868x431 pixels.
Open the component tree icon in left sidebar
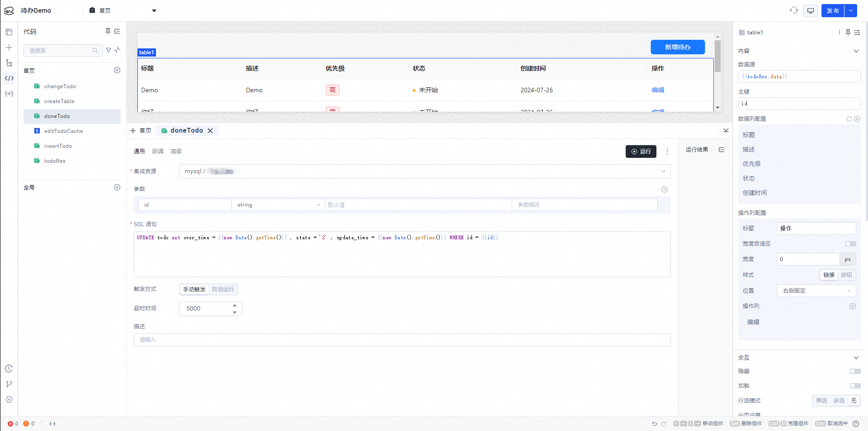point(9,63)
